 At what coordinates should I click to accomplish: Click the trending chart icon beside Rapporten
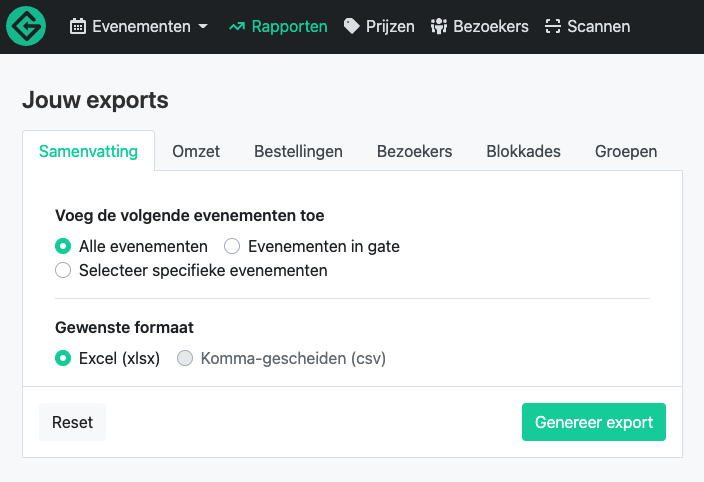point(237,26)
